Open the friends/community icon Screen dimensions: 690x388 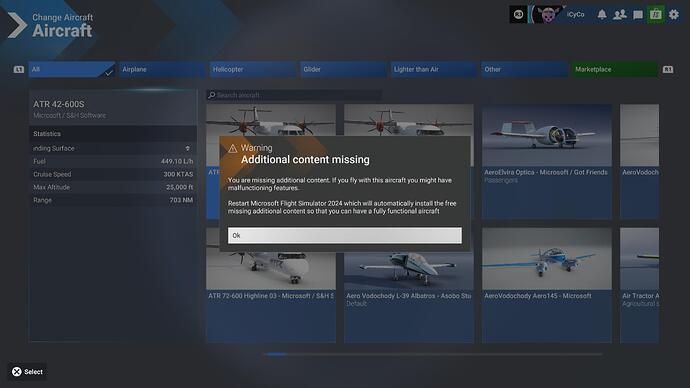click(x=620, y=15)
